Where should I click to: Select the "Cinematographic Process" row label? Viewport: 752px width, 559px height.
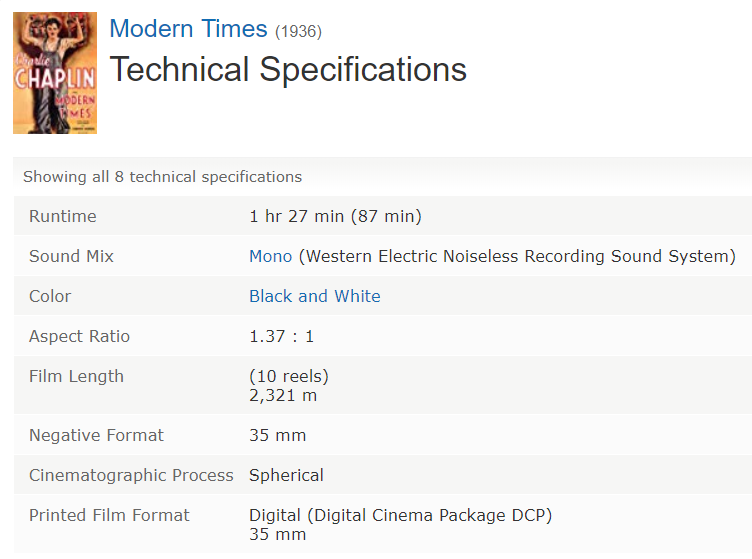coord(131,475)
